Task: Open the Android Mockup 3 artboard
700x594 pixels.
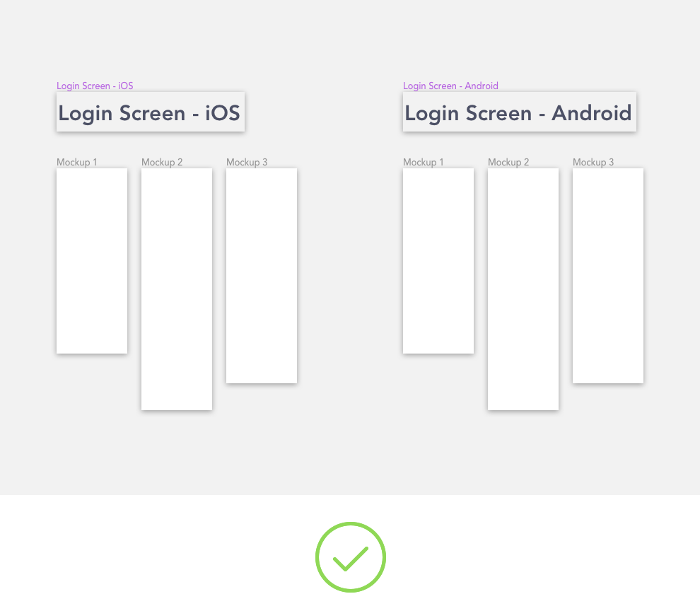Action: [x=608, y=276]
